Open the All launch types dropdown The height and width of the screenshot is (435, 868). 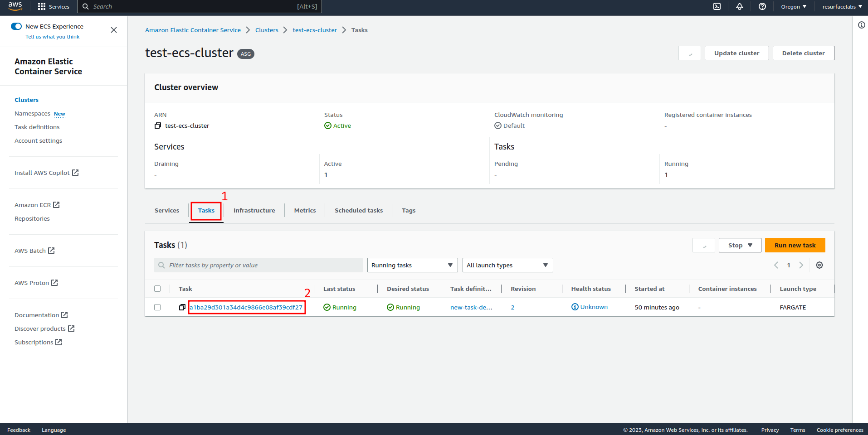507,265
